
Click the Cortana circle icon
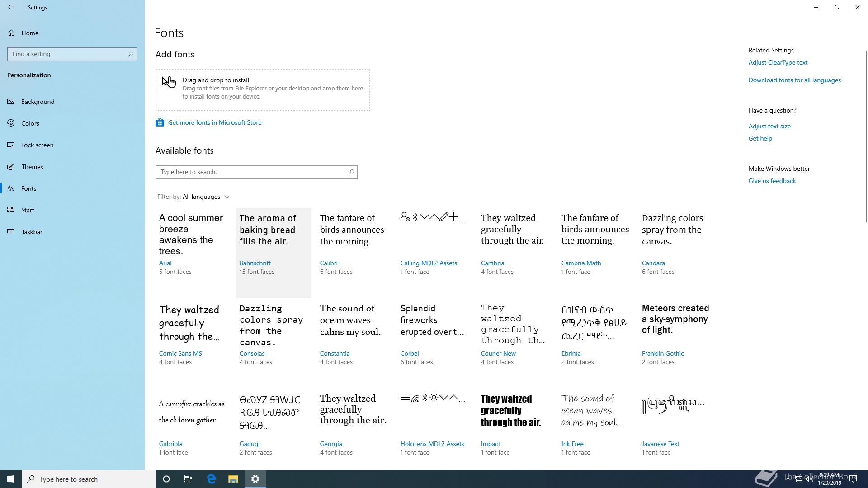point(166,479)
